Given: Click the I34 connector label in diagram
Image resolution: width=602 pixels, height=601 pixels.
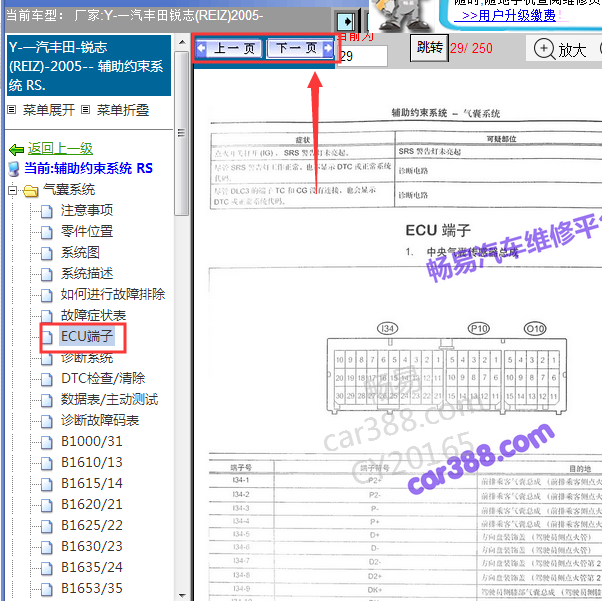Looking at the screenshot, I should [x=388, y=329].
